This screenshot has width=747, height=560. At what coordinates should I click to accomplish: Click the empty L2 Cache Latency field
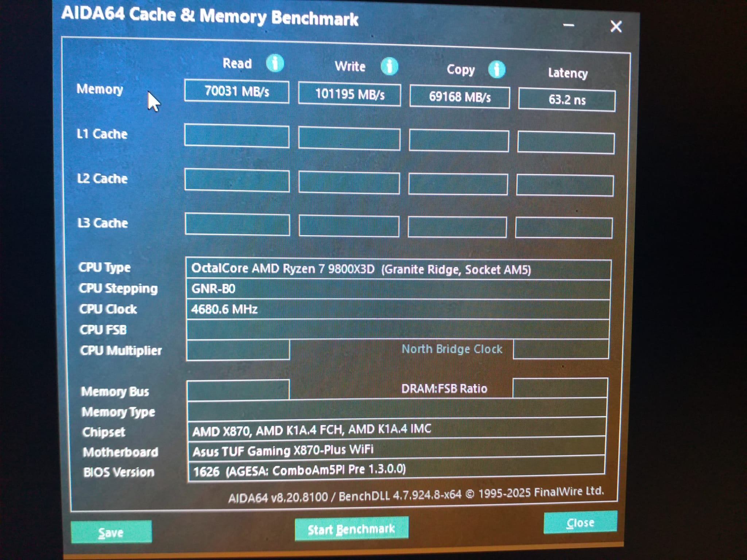tap(565, 186)
